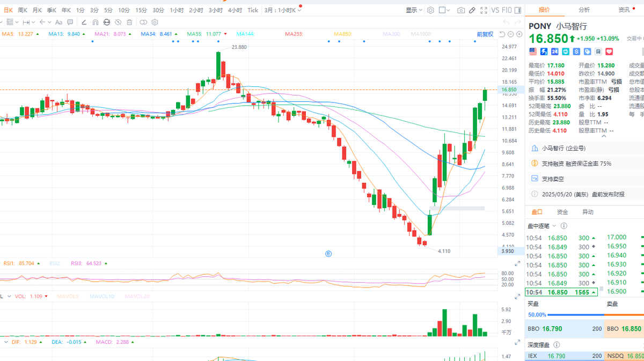Open the F10 company info

click(x=507, y=10)
